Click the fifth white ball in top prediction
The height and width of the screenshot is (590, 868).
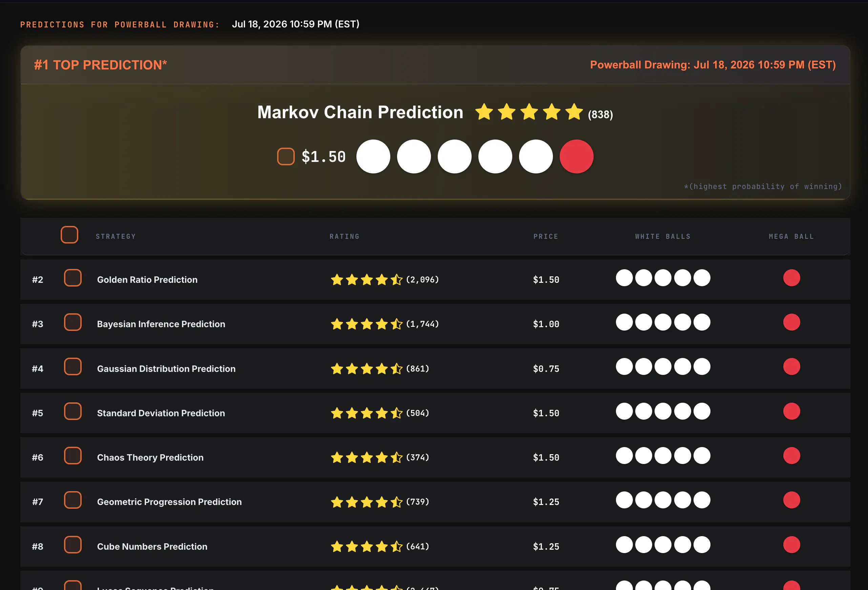point(536,156)
